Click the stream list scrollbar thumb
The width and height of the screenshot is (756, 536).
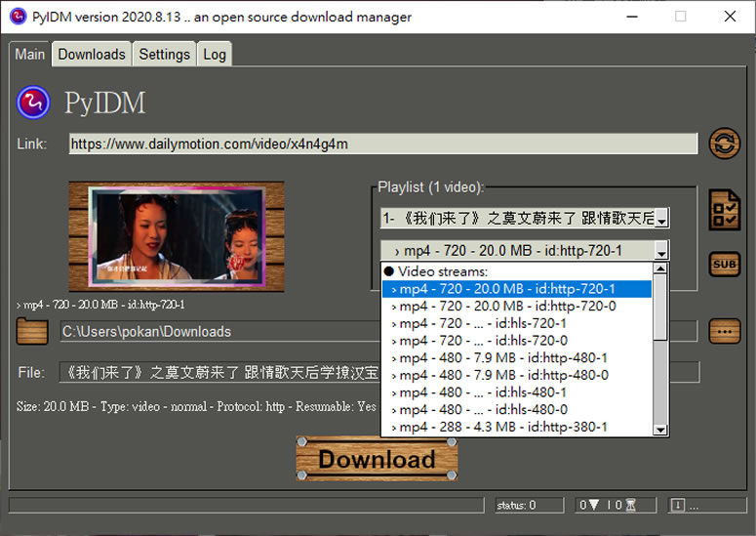point(660,307)
